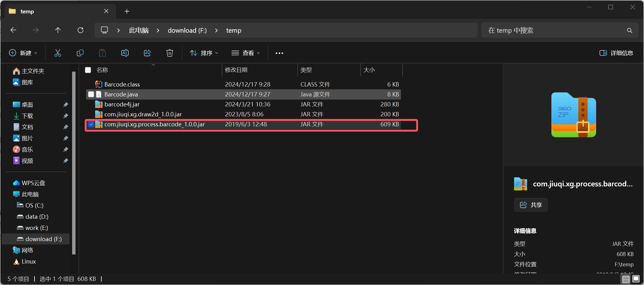Go up one folder level
Screen dimensions: 644x285
click(58, 30)
